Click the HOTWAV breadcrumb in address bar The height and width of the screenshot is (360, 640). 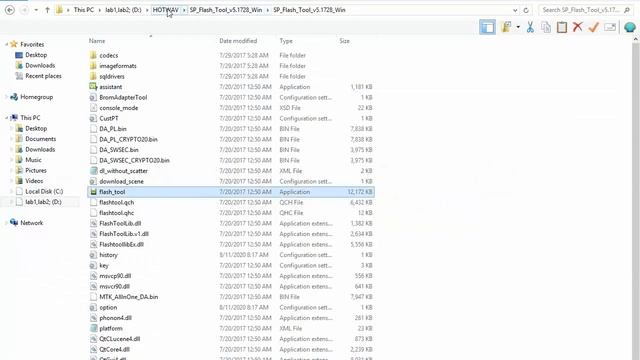click(x=165, y=10)
